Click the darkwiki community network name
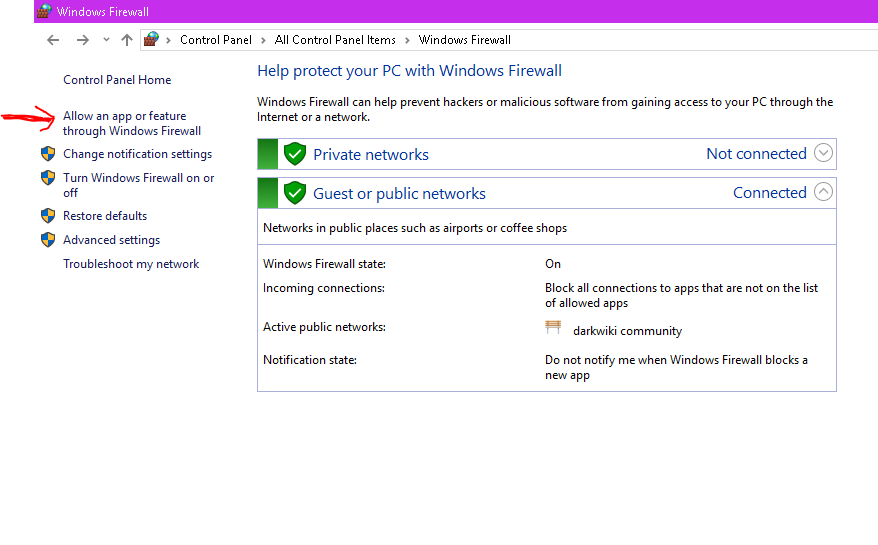 point(627,331)
